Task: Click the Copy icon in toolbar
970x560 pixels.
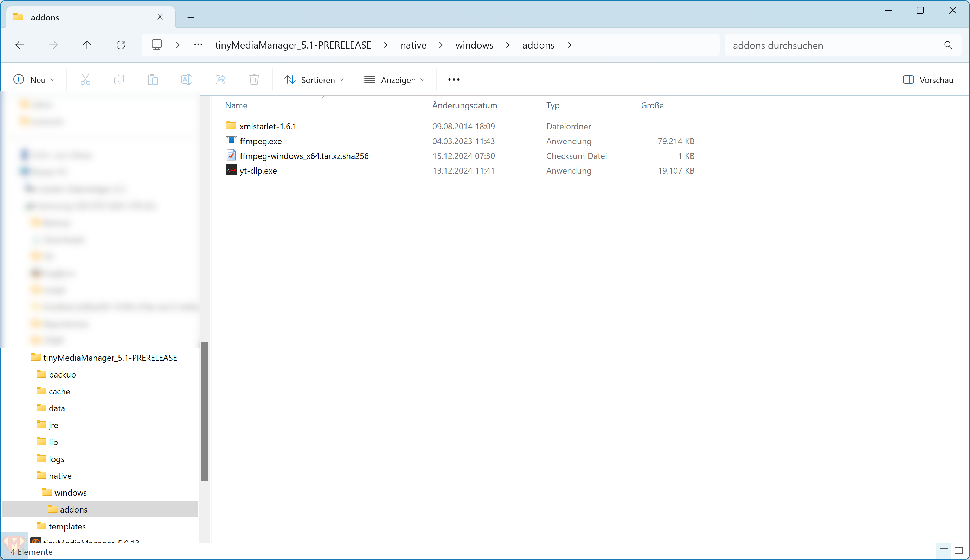Action: click(119, 79)
